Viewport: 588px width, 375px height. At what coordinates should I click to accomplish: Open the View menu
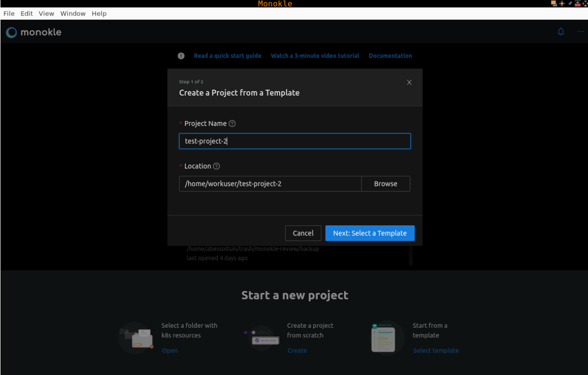46,14
